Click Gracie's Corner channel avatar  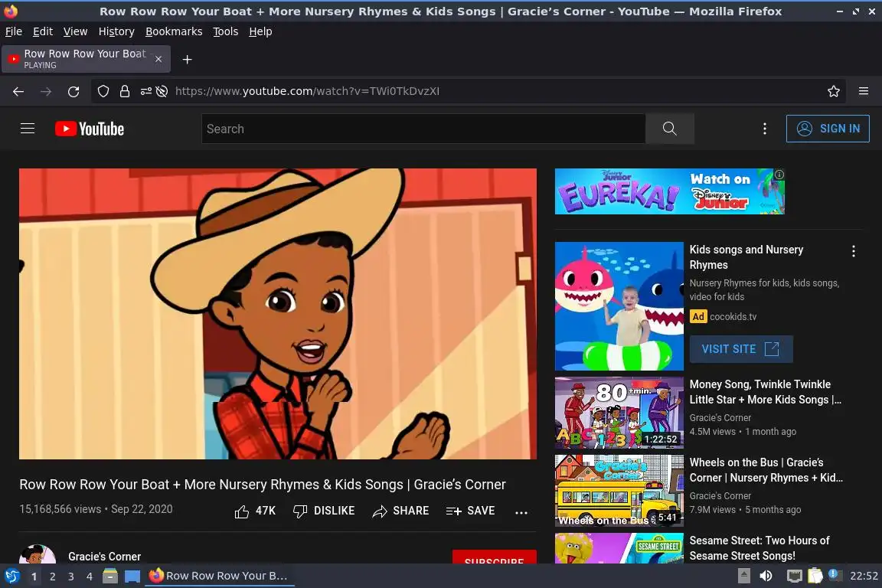tap(37, 554)
